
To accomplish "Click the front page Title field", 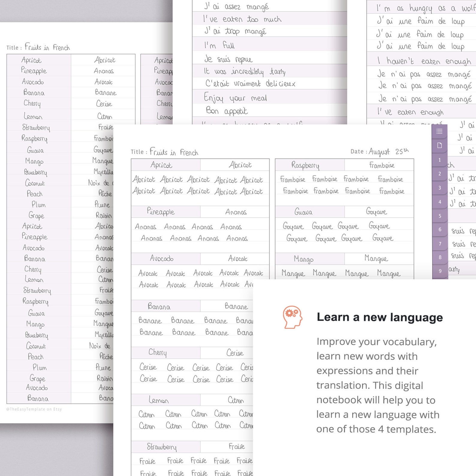I will coord(165,152).
